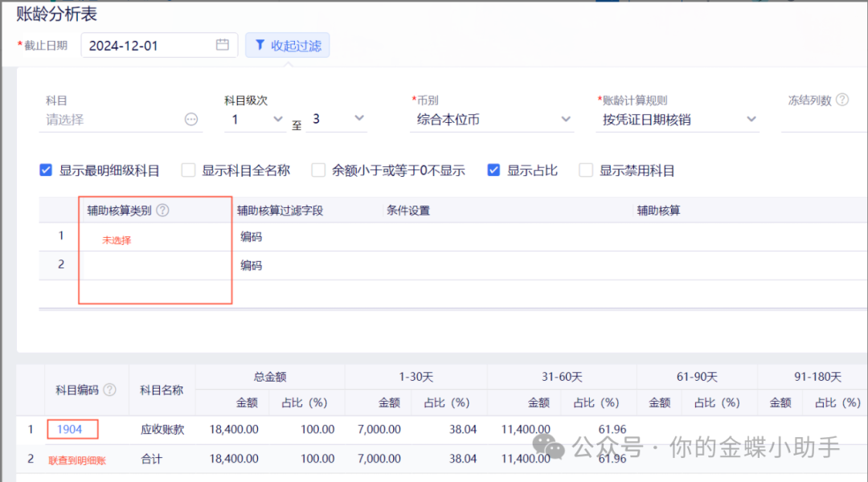Enable 显示科目全名称 checkbox
Viewport: 868px width, 482px height.
click(x=189, y=170)
